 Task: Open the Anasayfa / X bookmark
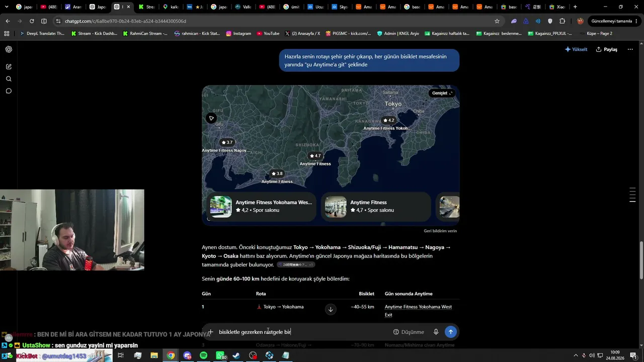click(x=302, y=34)
